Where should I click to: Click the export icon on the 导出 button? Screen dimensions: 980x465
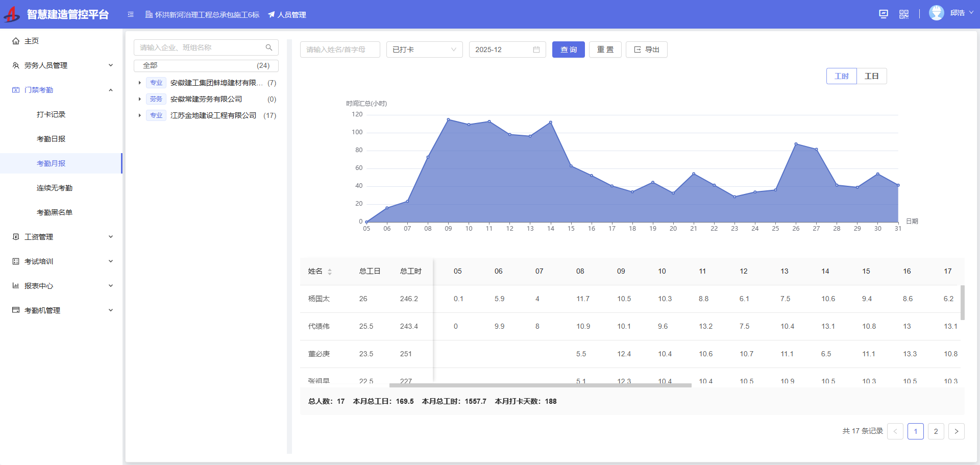coord(636,50)
